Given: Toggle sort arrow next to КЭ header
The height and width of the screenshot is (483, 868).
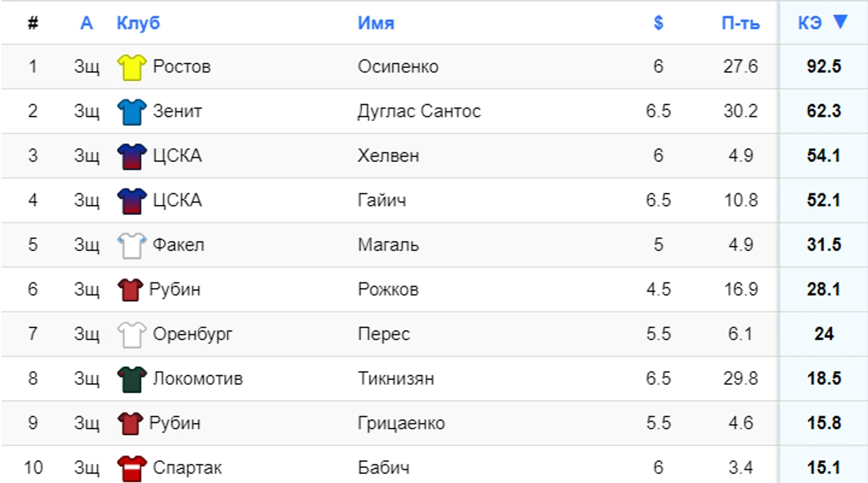Looking at the screenshot, I should (x=840, y=22).
